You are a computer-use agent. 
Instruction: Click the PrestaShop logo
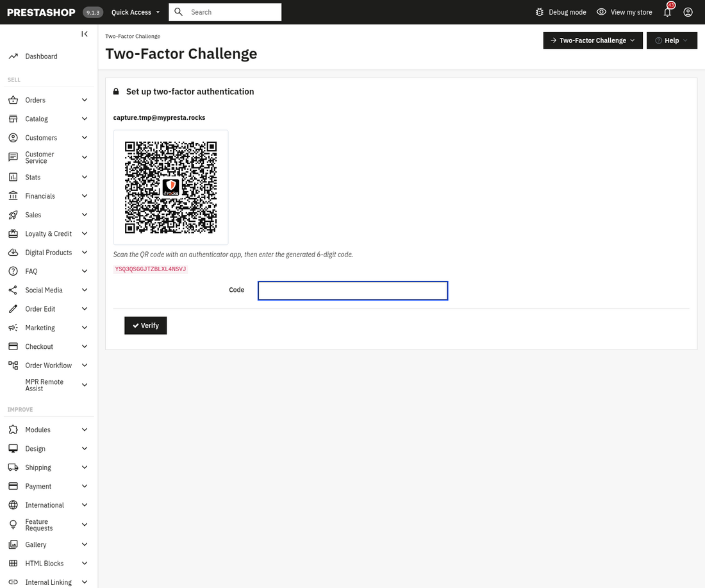point(42,13)
